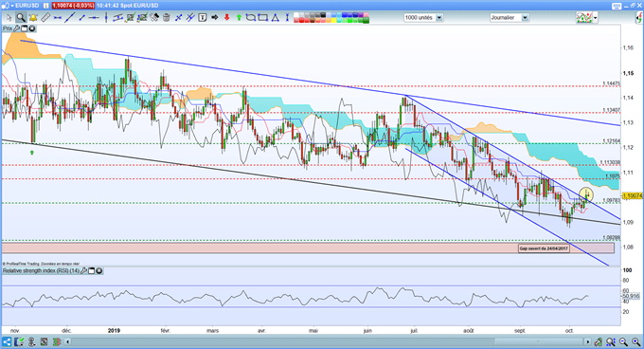Screen dimensions: 644x349
Task: Click scrollbar right arrow
Action: 588,341
